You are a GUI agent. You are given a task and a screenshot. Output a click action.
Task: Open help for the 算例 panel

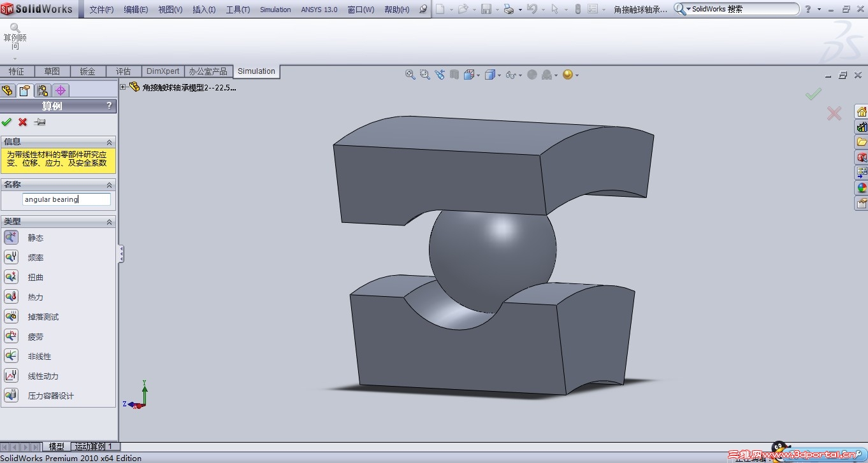tap(109, 106)
